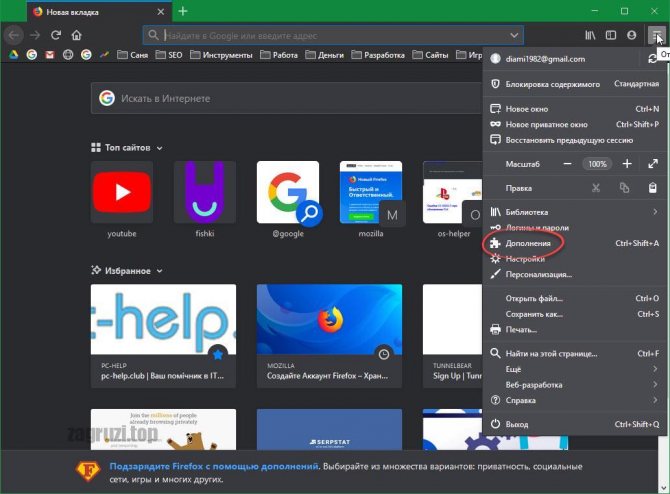Screen dimensions: 670x494
Task: Open the Деньги bookmarks folder
Action: [x=324, y=55]
